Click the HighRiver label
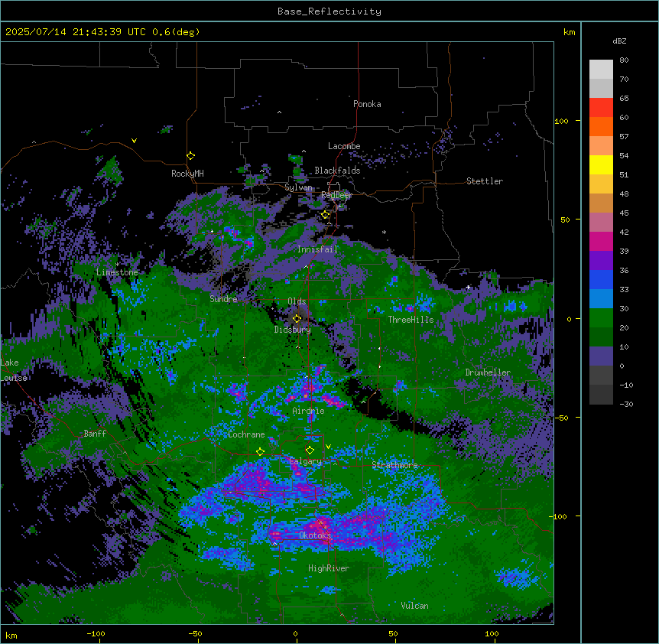Viewport: 659px width, 644px height. point(329,568)
